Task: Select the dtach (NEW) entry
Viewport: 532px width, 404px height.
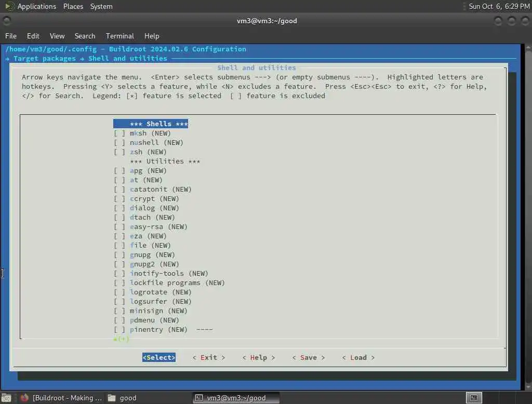Action: coord(152,218)
